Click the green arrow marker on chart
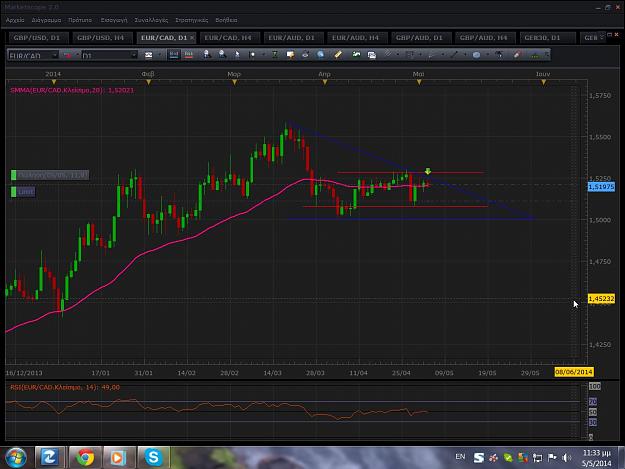Image resolution: width=625 pixels, height=469 pixels. pos(428,171)
